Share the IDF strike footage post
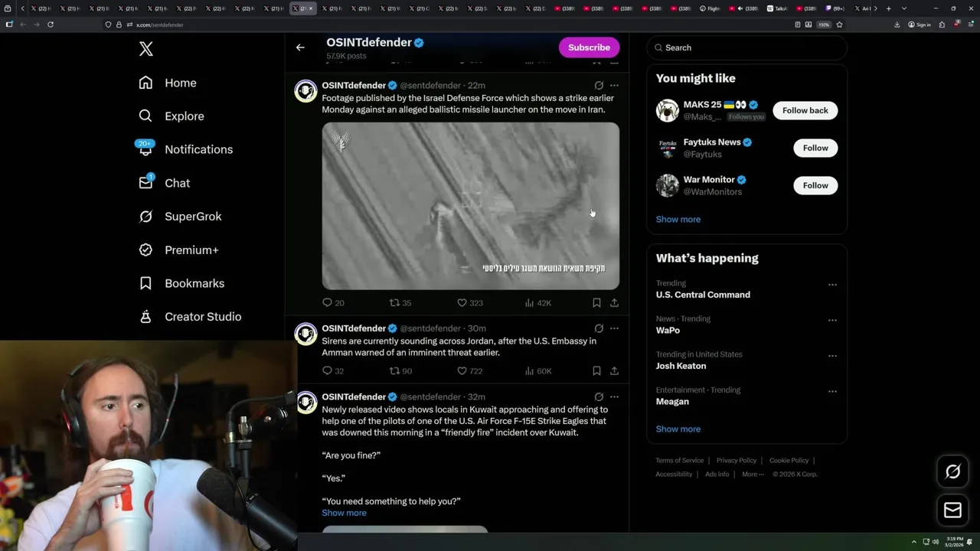Image resolution: width=980 pixels, height=551 pixels. pyautogui.click(x=614, y=303)
